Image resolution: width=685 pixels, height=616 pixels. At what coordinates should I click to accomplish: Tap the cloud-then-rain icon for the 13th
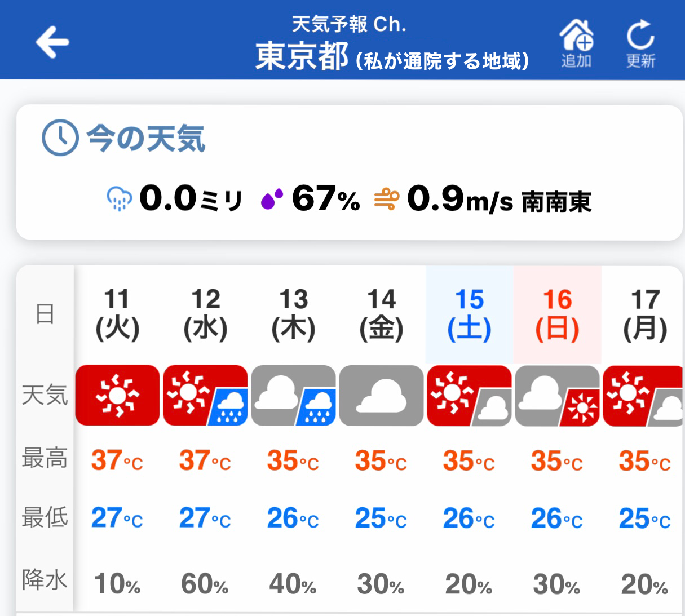tap(293, 395)
